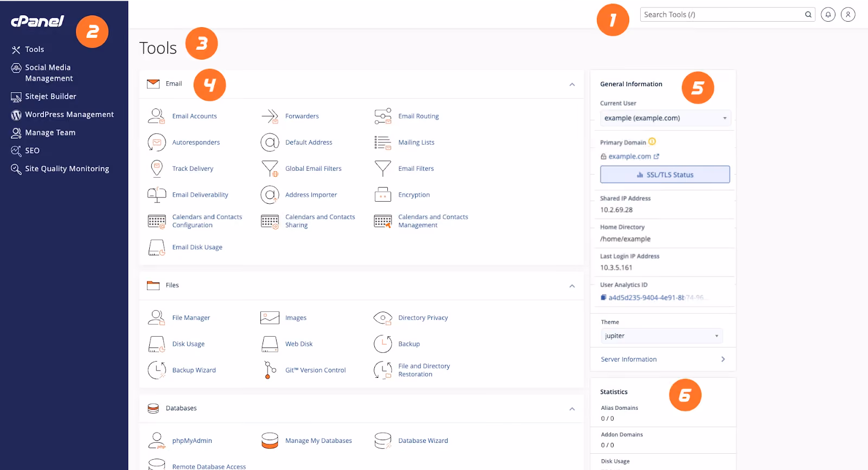Focus the Search Tools input field
This screenshot has height=470, width=868.
point(723,15)
